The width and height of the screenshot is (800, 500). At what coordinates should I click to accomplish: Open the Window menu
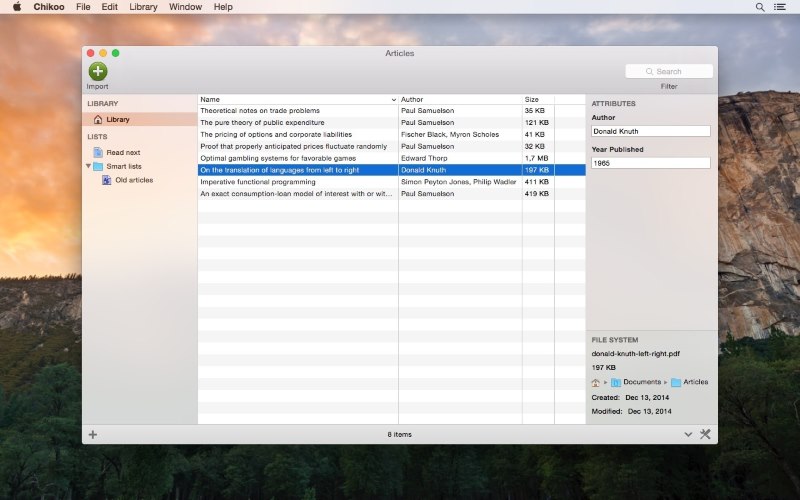[x=186, y=7]
